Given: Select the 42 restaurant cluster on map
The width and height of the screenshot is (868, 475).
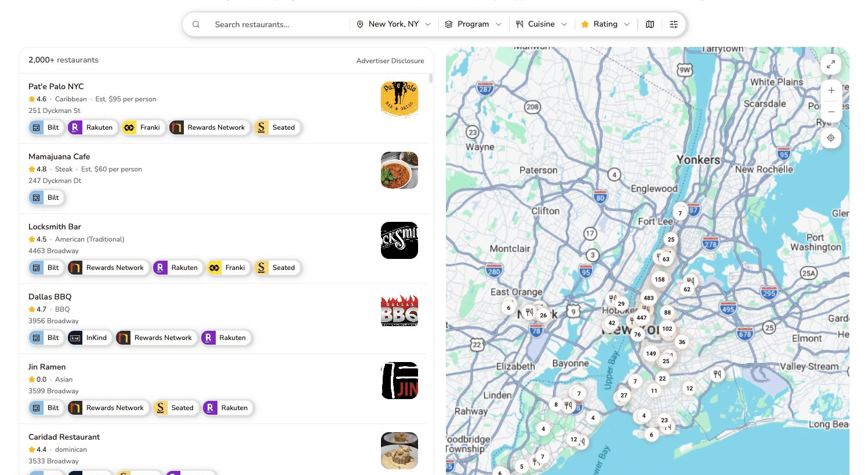Looking at the screenshot, I should coord(612,323).
